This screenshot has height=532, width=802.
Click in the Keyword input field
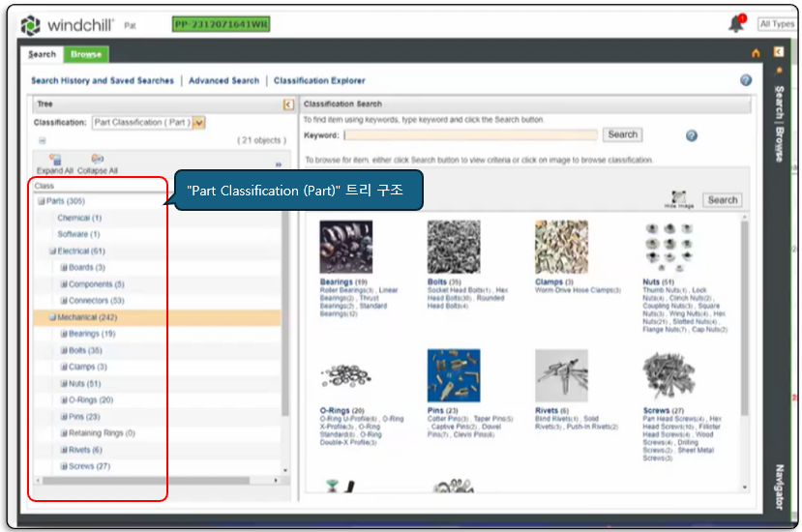[x=470, y=135]
